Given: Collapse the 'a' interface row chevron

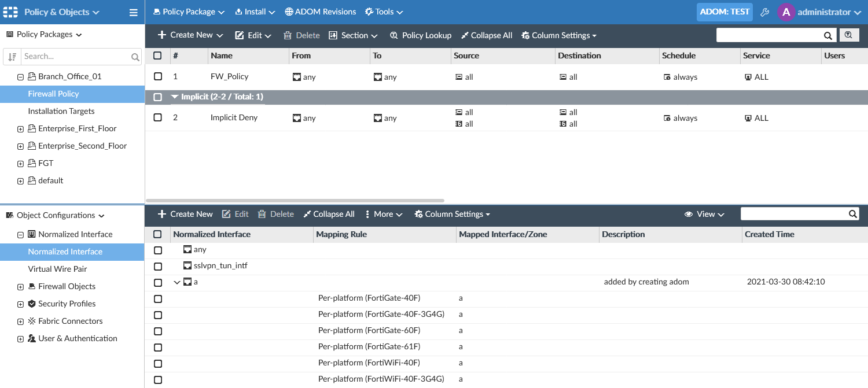Looking at the screenshot, I should (177, 283).
